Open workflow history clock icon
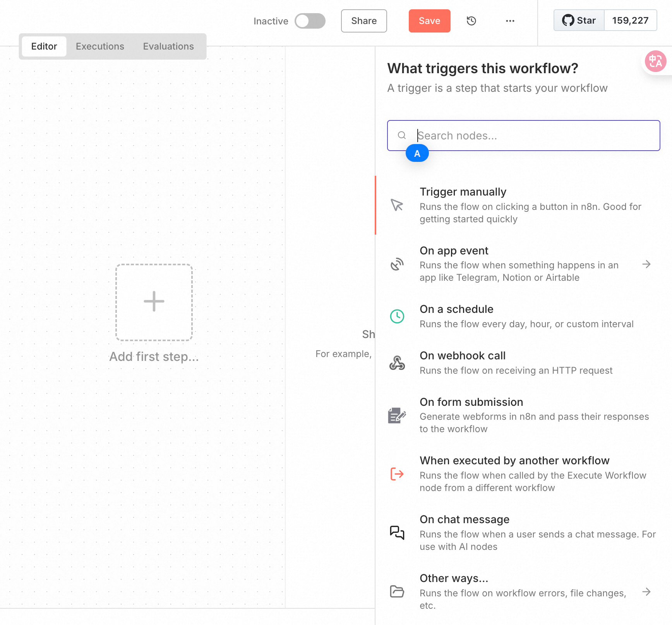 (x=471, y=21)
